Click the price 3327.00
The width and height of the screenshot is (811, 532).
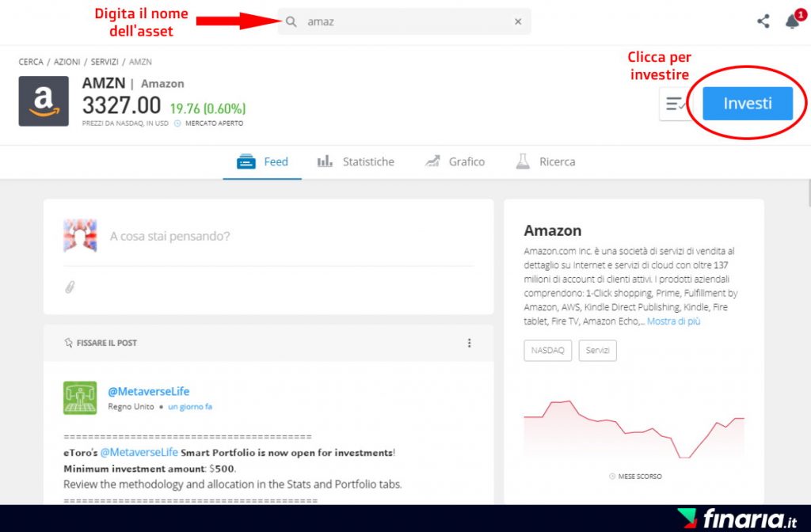click(121, 105)
